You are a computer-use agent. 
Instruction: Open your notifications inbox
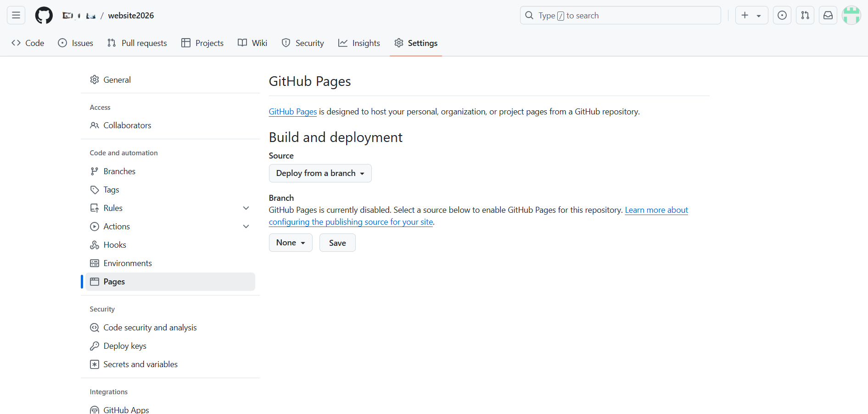pyautogui.click(x=828, y=15)
